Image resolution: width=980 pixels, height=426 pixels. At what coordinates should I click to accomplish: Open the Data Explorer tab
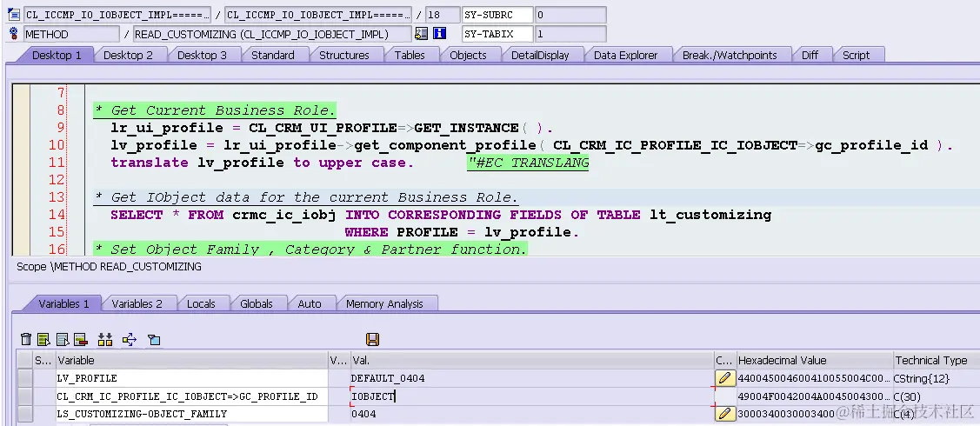(625, 55)
